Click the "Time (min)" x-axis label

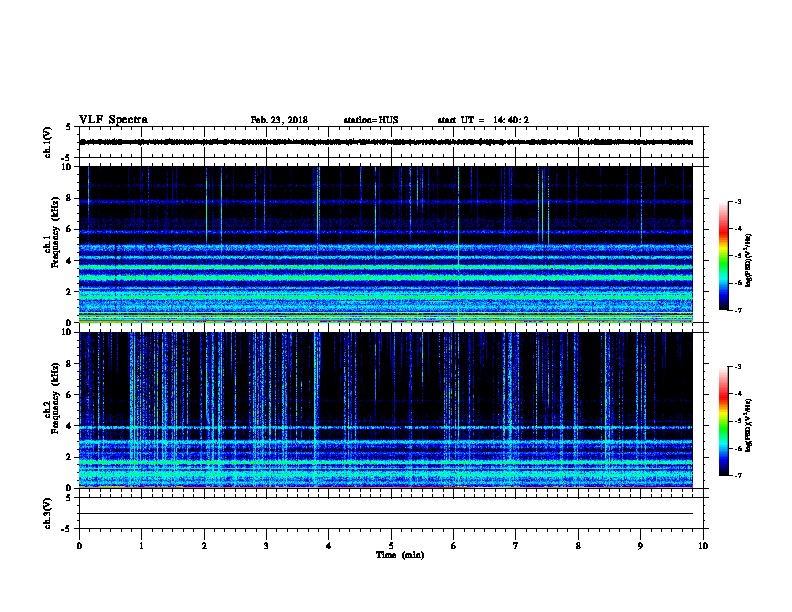pyautogui.click(x=400, y=555)
